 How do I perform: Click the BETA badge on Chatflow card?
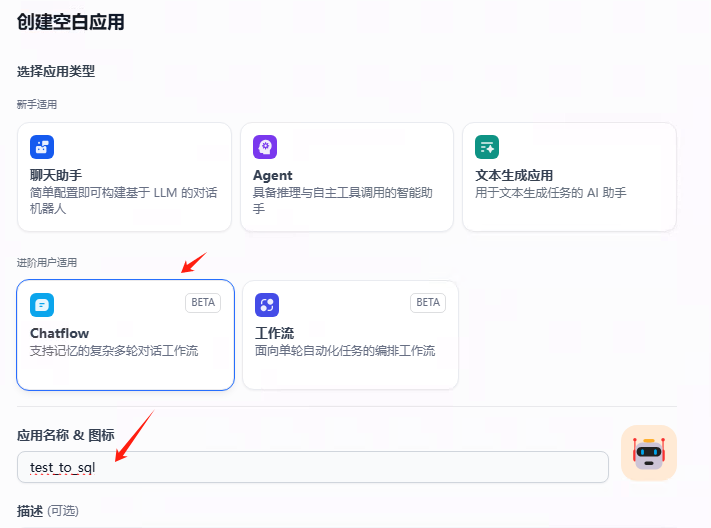[x=203, y=303]
